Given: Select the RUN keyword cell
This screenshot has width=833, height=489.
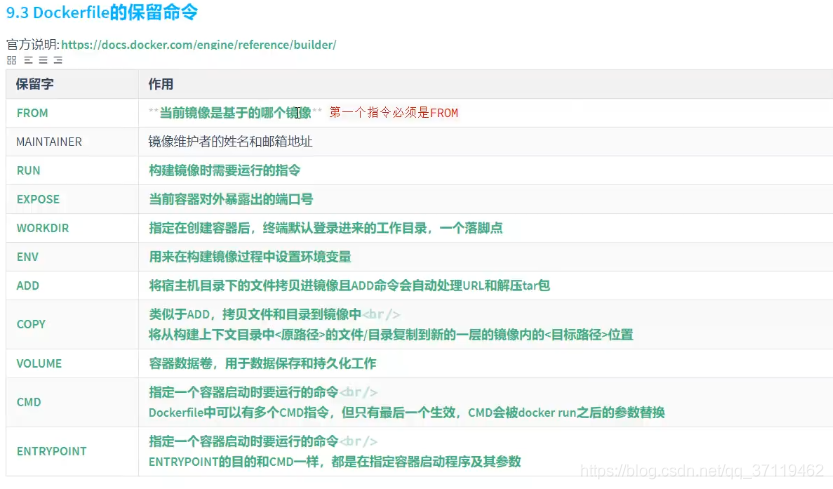Looking at the screenshot, I should tap(72, 170).
